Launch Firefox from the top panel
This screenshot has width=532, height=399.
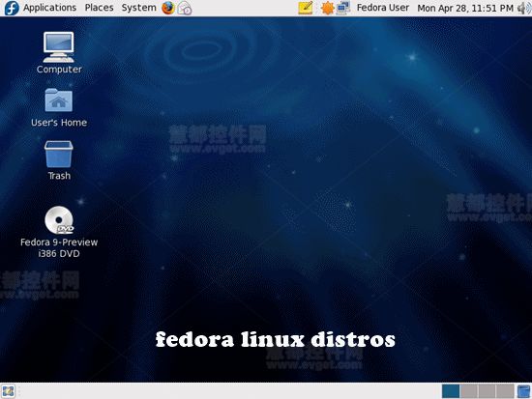(x=168, y=8)
